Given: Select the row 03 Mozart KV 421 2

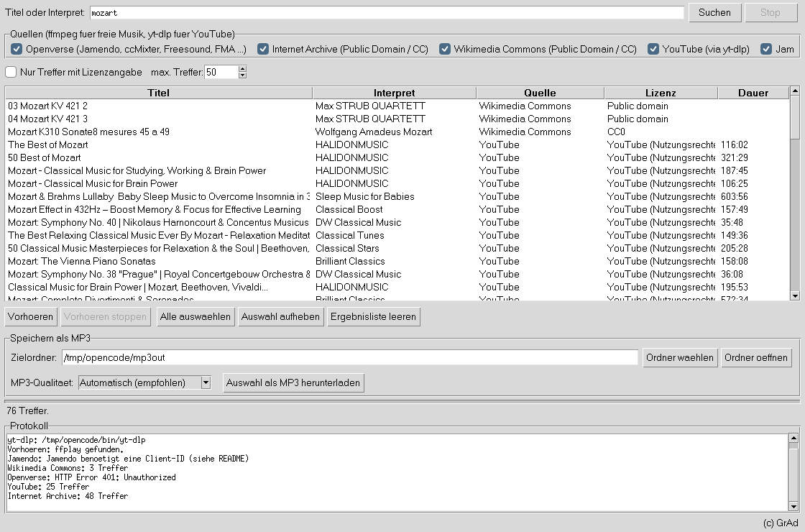Looking at the screenshot, I should coord(397,106).
